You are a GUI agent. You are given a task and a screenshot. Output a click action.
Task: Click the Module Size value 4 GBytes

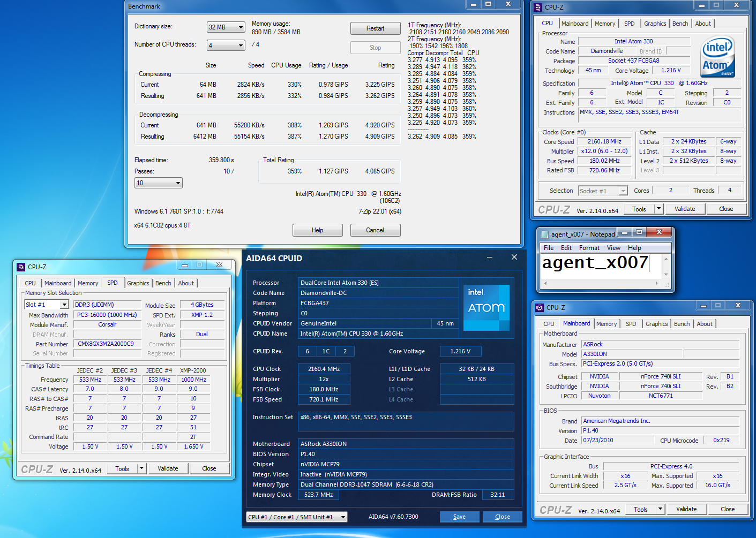pos(202,305)
